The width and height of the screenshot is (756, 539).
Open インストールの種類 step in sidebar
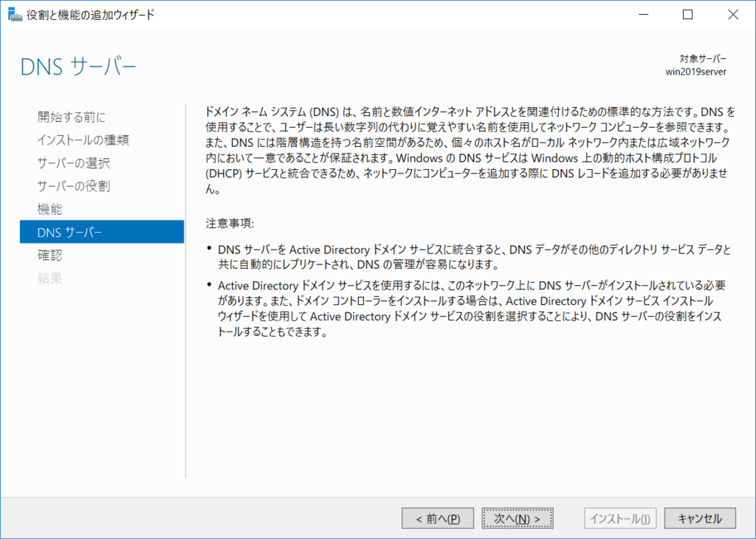coord(83,140)
